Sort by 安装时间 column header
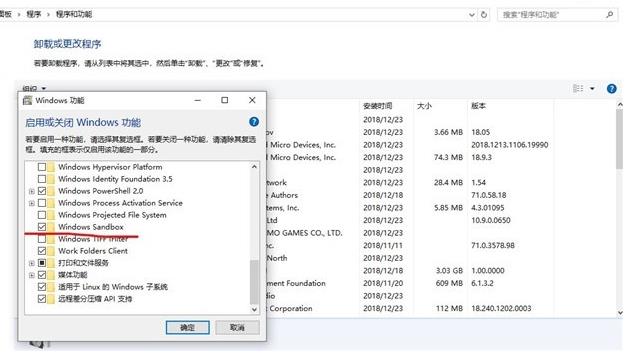 click(x=378, y=106)
